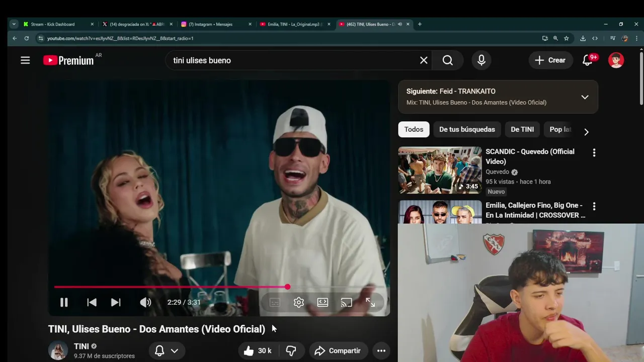View site information icon next to URL
The width and height of the screenshot is (644, 362).
coord(41,38)
